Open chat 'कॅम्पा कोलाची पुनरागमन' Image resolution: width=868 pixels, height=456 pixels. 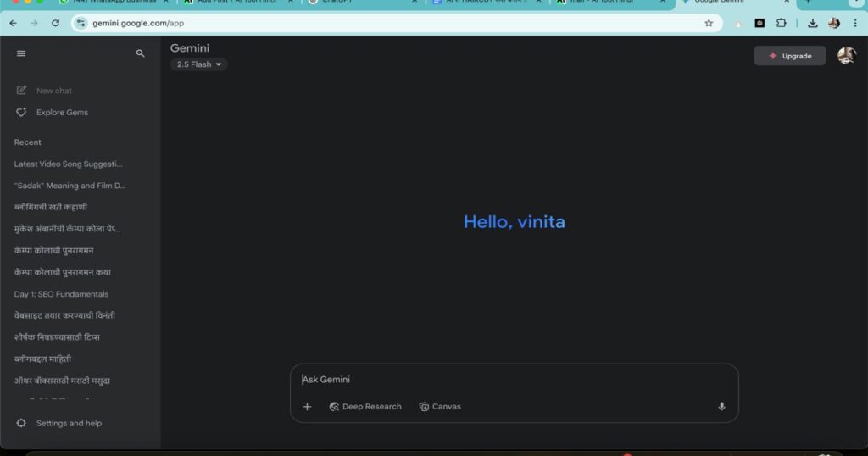point(54,251)
